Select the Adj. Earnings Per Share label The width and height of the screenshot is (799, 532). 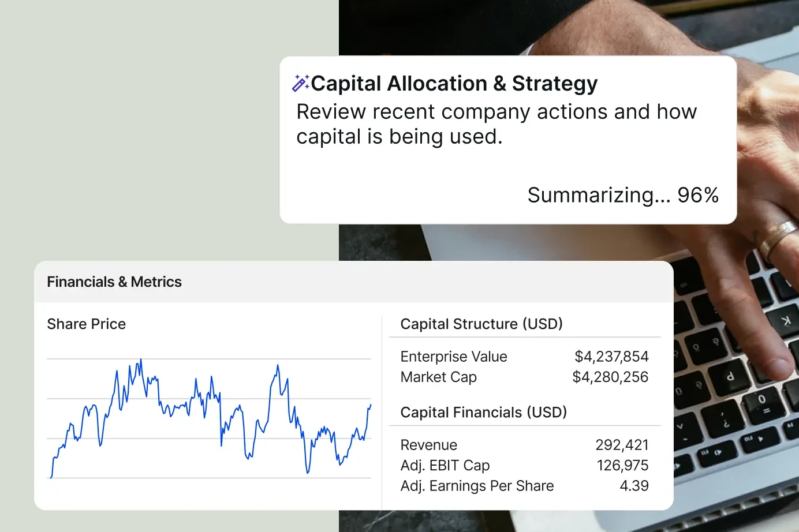[477, 486]
